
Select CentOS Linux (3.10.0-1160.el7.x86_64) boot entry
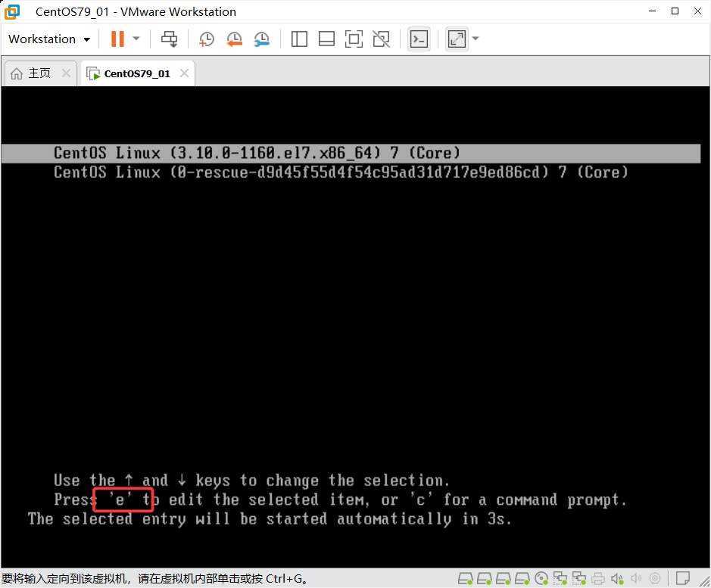pyautogui.click(x=351, y=153)
